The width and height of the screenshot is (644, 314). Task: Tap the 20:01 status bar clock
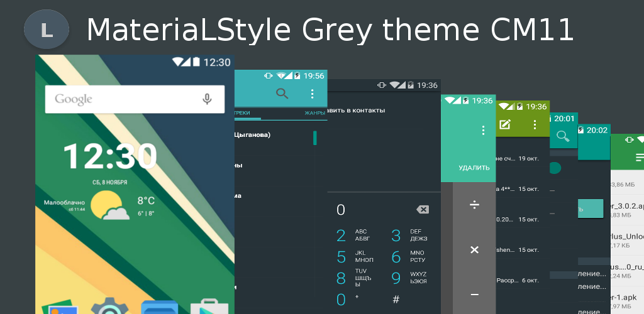coord(564,119)
